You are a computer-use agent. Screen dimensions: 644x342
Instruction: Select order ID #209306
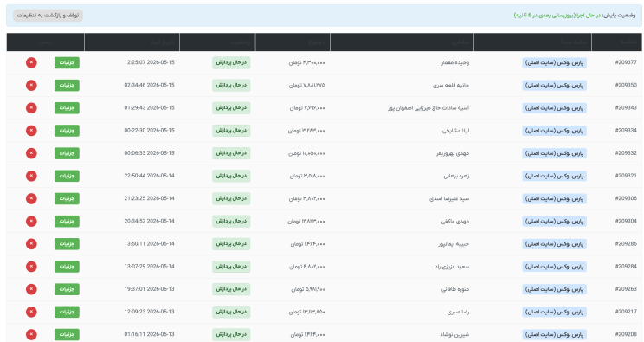(626, 198)
